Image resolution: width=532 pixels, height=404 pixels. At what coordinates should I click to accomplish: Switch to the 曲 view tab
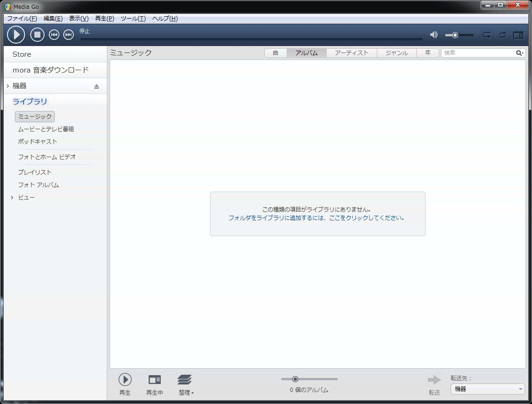tap(276, 53)
